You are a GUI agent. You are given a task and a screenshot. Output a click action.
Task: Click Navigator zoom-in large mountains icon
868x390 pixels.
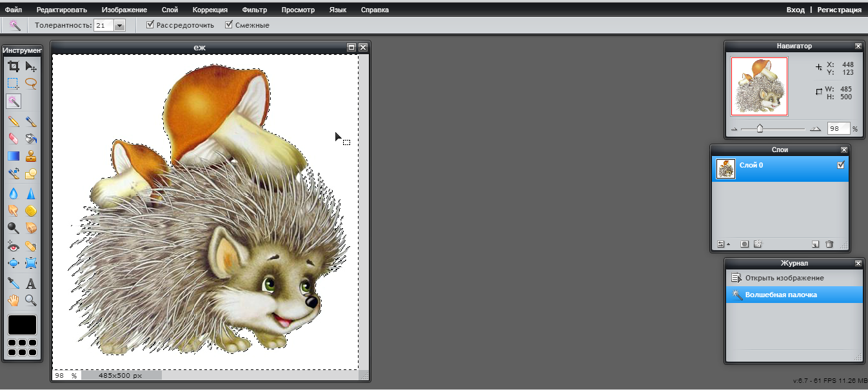pyautogui.click(x=815, y=129)
